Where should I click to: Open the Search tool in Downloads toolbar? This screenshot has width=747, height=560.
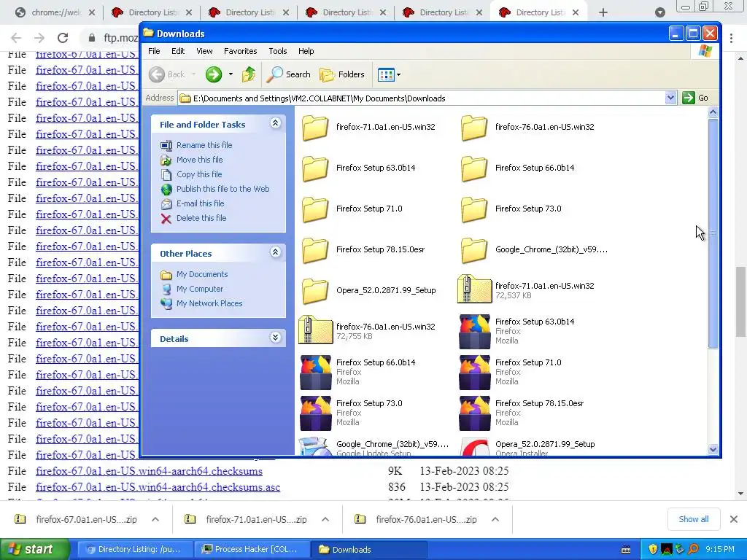point(288,74)
